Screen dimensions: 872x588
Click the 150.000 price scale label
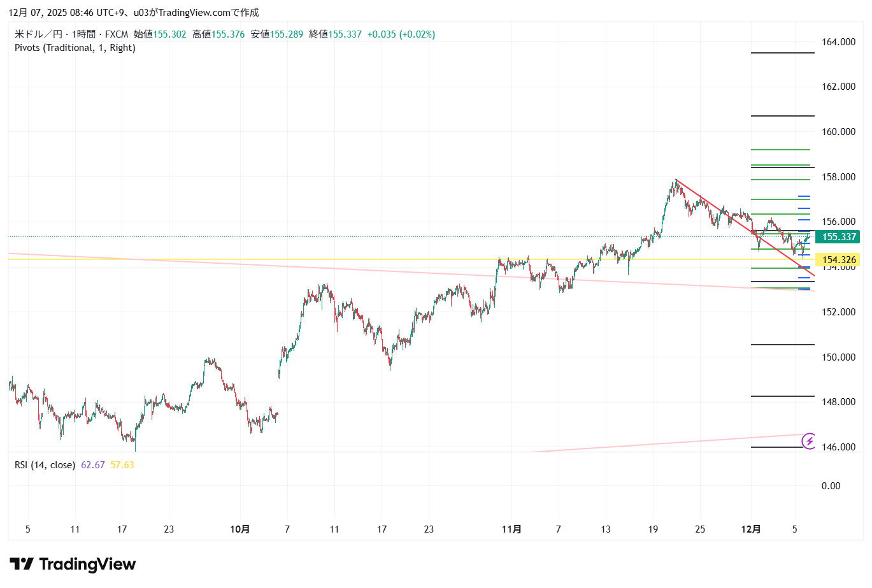838,357
